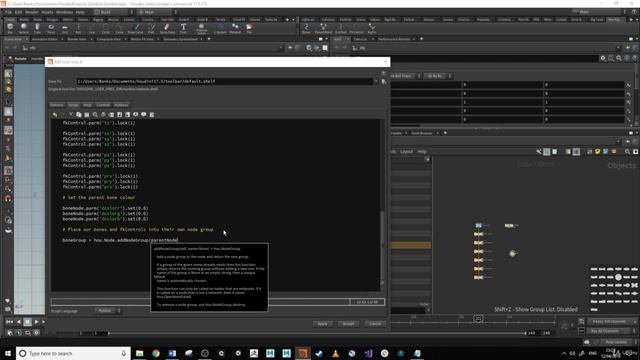Click undo icon in script editor toolbar
This screenshot has width=640, height=360.
[x=55, y=115]
